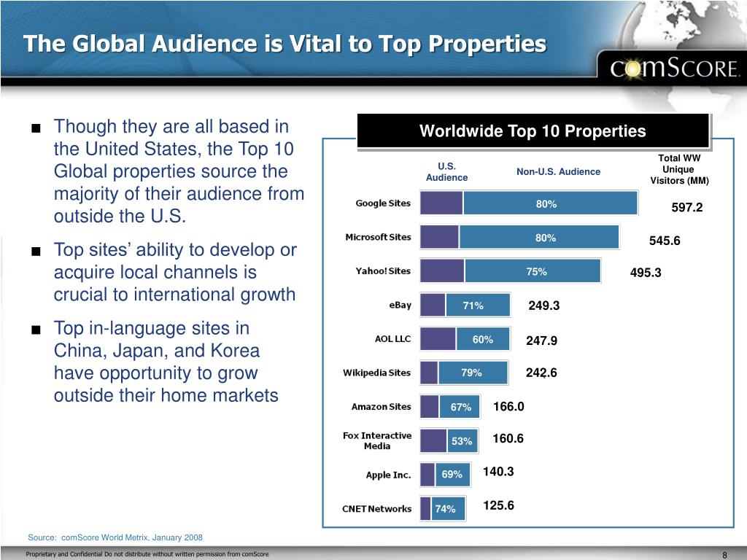Viewport: 747px width, 560px height.
Task: Click the value 242.6 for Wikipedia Sites
Action: [x=541, y=373]
